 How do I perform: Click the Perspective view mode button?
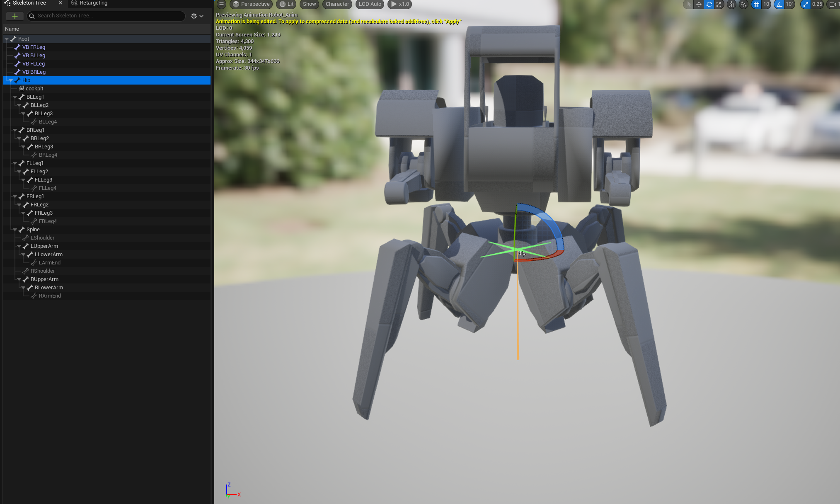tap(251, 4)
